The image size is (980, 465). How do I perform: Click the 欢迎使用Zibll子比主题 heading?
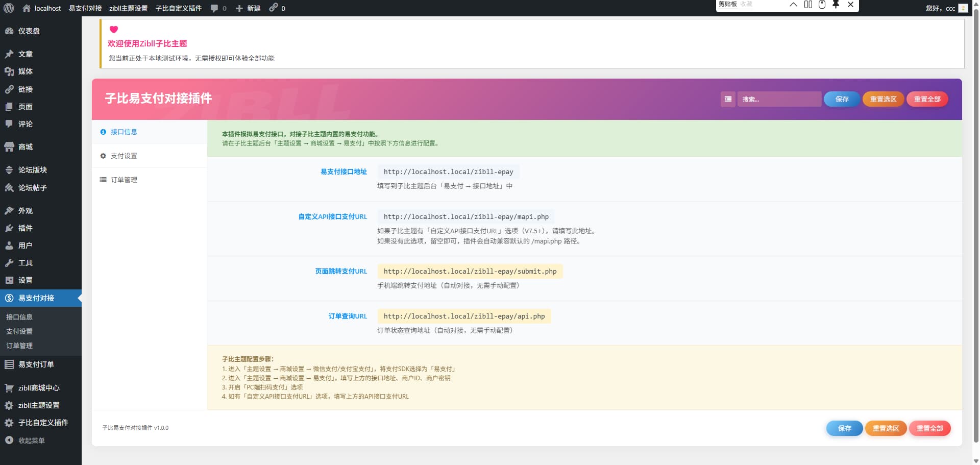coord(147,43)
